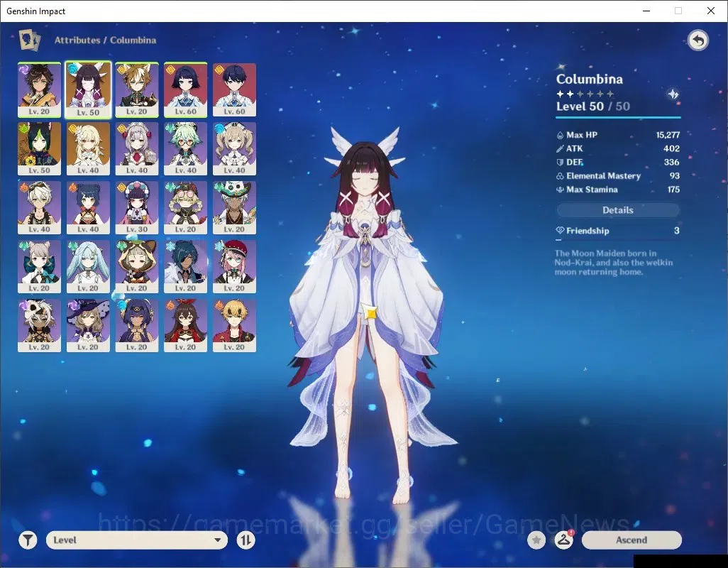Open the character filter funnel icon
The height and width of the screenshot is (568, 728).
[28, 540]
